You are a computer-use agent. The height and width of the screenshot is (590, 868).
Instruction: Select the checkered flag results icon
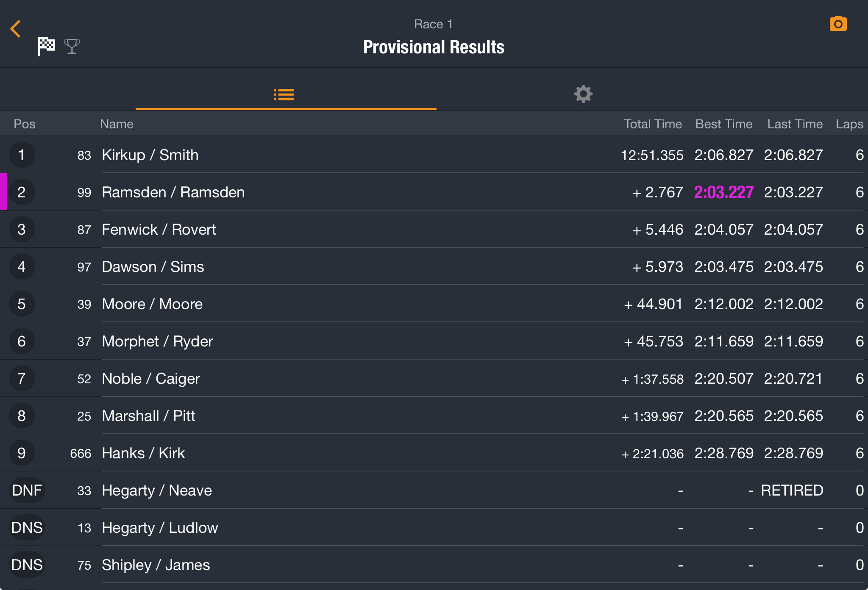(46, 46)
